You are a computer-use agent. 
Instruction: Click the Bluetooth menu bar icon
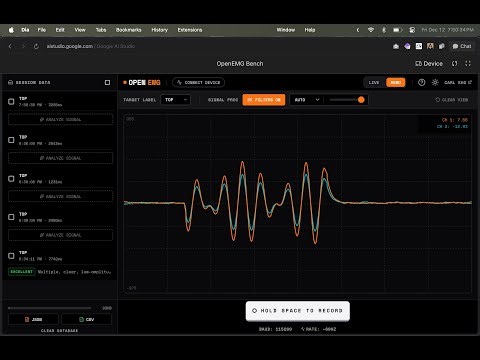[x=384, y=30]
